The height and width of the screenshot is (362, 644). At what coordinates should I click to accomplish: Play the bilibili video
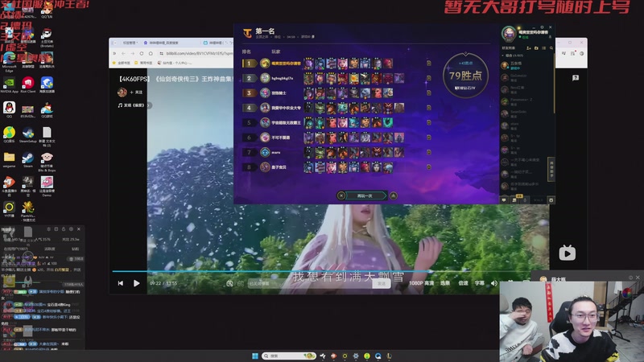(x=136, y=283)
